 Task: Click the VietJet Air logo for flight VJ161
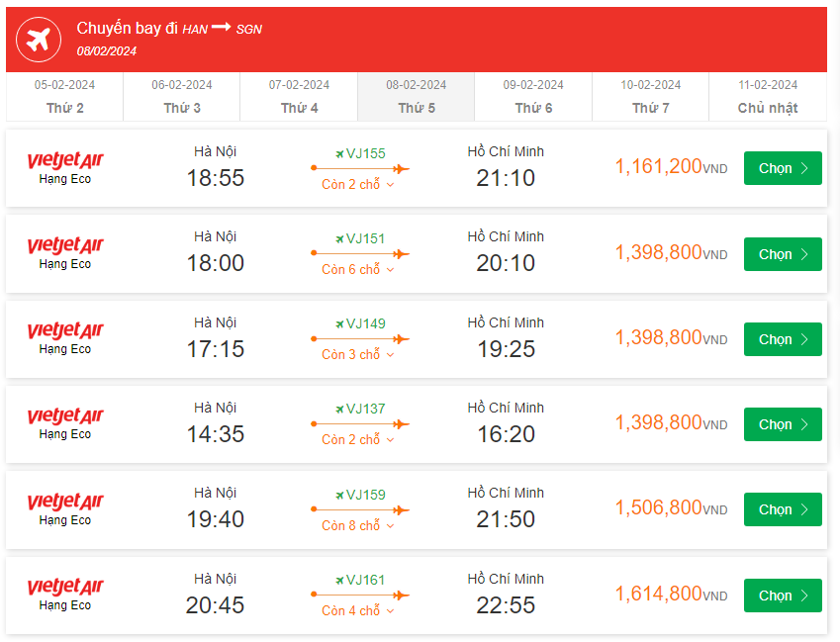tap(65, 588)
